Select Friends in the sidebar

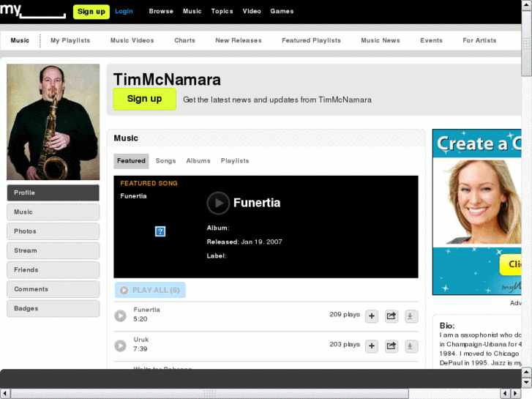pos(53,270)
